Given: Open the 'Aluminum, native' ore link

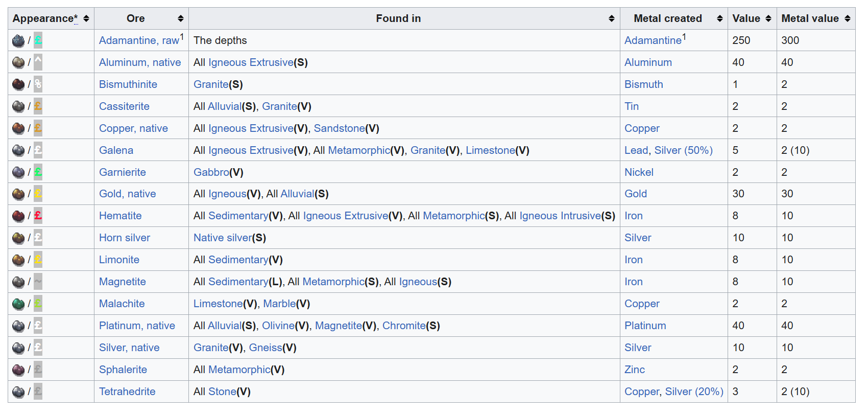Looking at the screenshot, I should click(140, 62).
